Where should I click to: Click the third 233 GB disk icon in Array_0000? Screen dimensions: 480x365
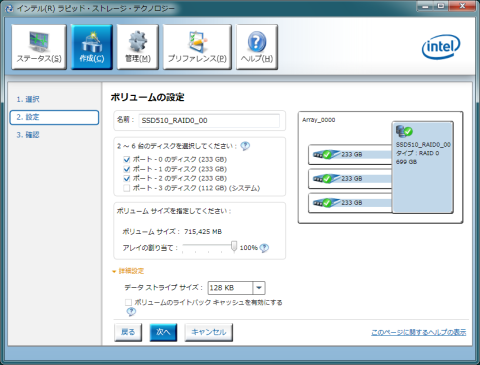tap(326, 202)
